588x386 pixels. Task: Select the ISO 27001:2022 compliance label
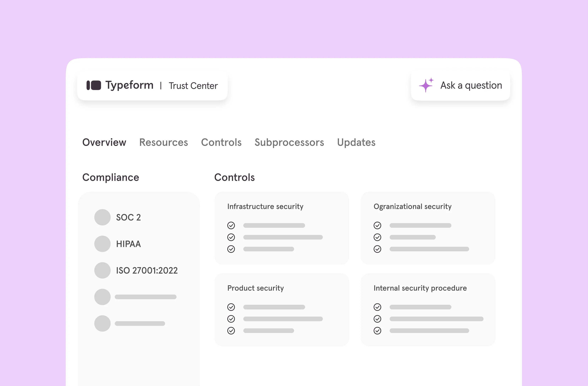point(147,270)
